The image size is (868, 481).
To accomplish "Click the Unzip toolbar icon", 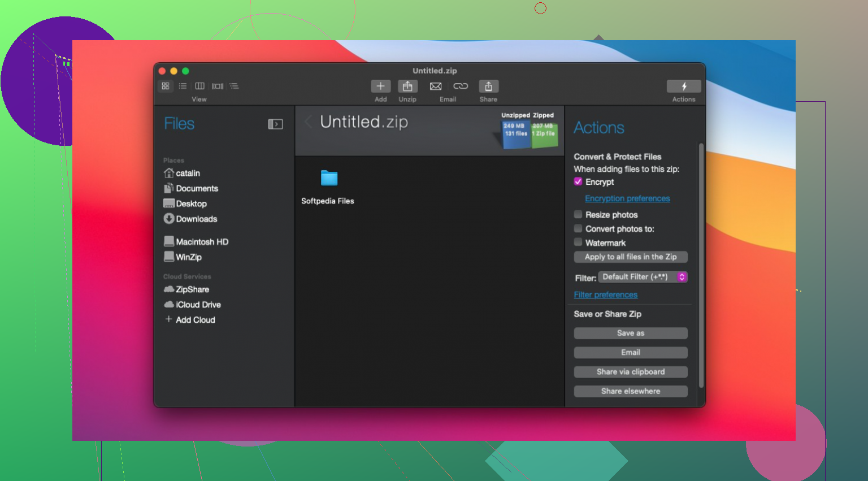I will [407, 86].
